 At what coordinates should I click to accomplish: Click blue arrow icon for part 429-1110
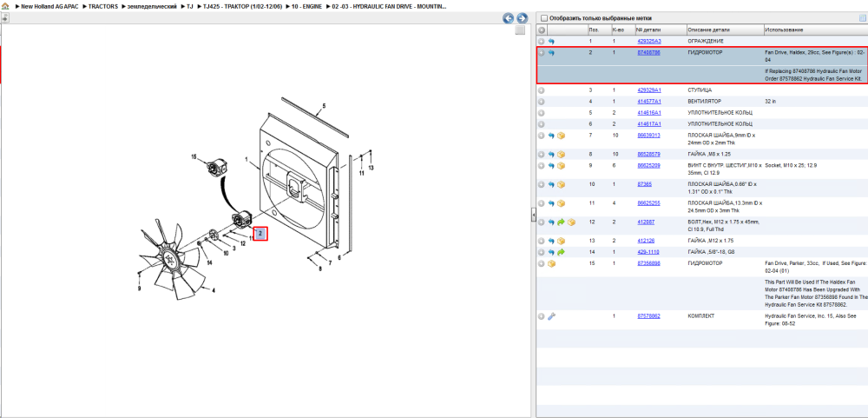551,252
